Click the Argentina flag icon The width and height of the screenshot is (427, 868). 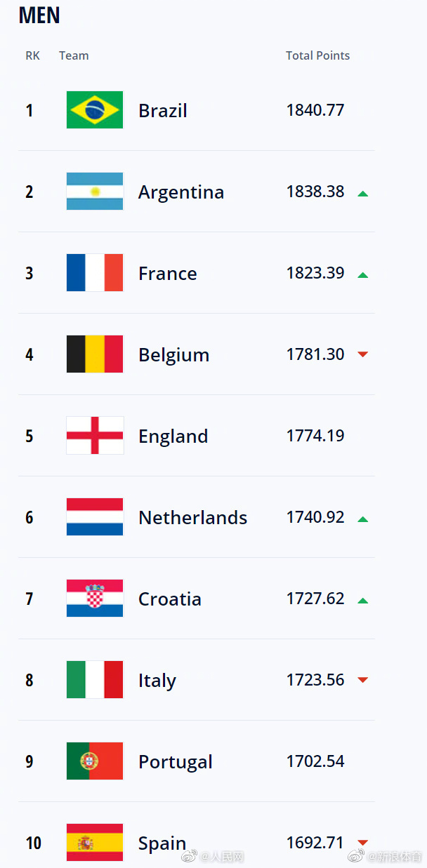(x=95, y=192)
